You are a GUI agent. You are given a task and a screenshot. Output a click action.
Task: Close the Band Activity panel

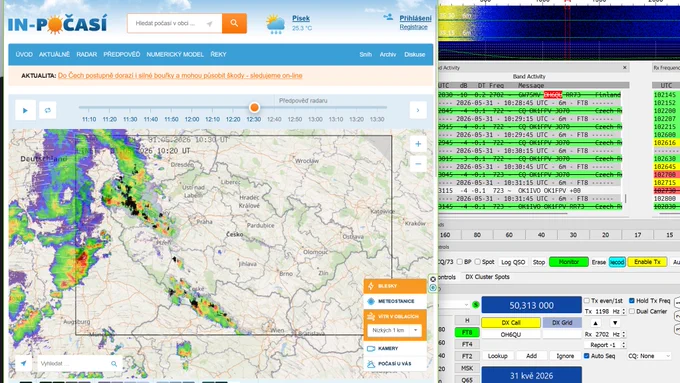click(624, 68)
